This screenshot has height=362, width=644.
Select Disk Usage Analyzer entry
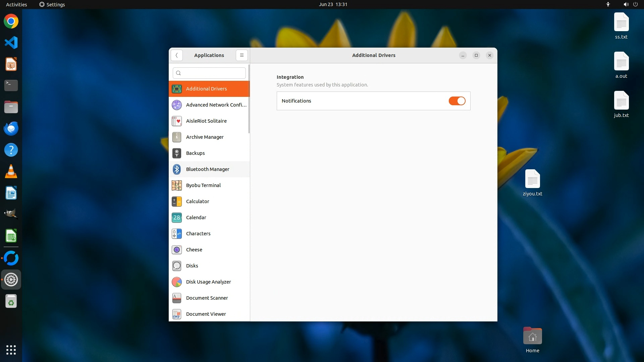click(208, 282)
